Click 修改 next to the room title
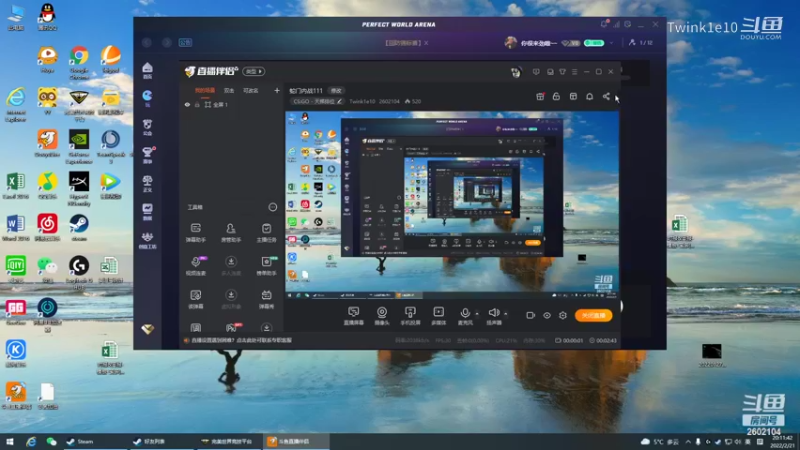 (x=336, y=90)
